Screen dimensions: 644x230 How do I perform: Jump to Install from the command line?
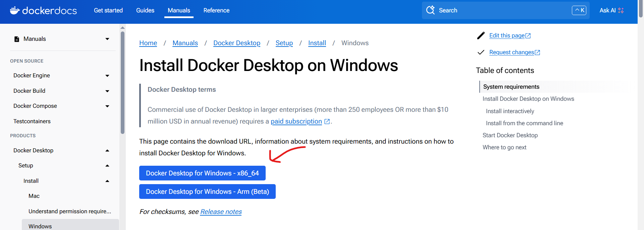(525, 123)
